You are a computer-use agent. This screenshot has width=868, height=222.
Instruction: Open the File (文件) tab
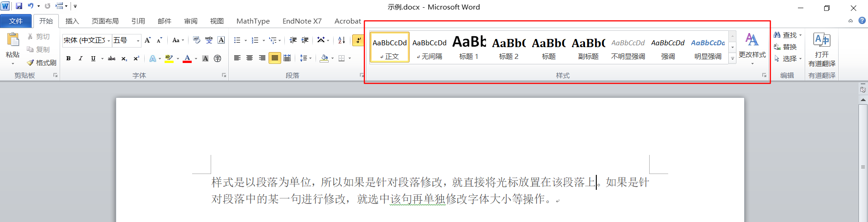16,21
